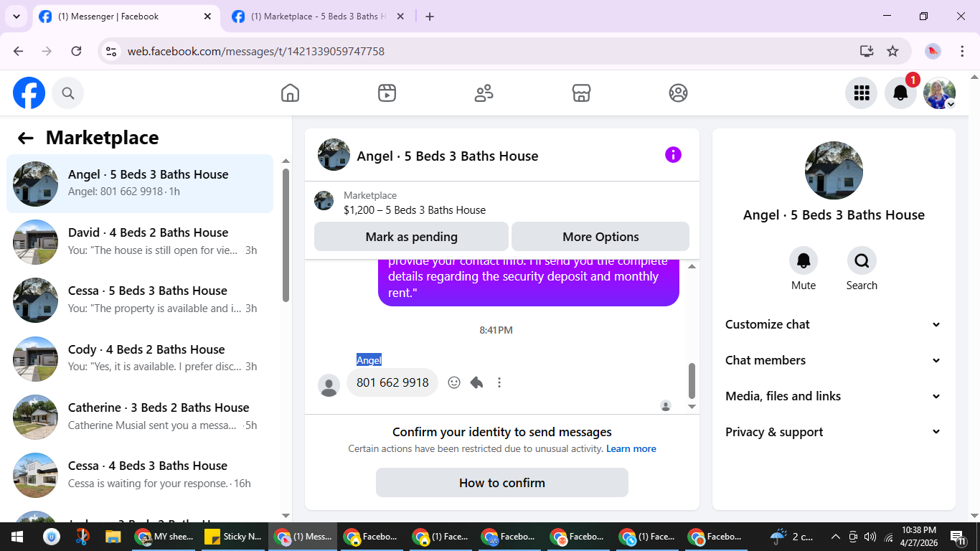Open the Cessa · 4 Beds 3 Baths House conversation
The width and height of the screenshot is (980, 551).
(x=140, y=475)
